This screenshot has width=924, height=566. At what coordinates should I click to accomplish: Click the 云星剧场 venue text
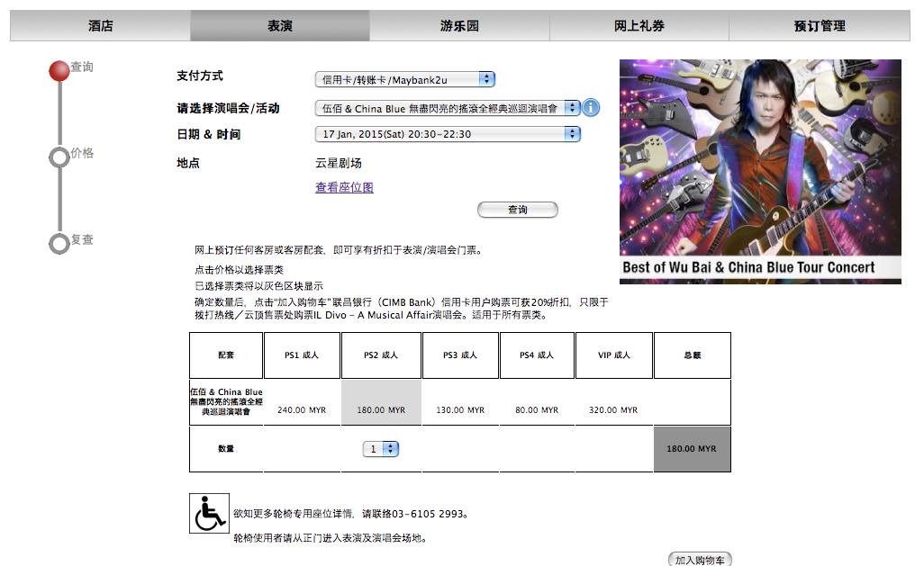tap(339, 163)
